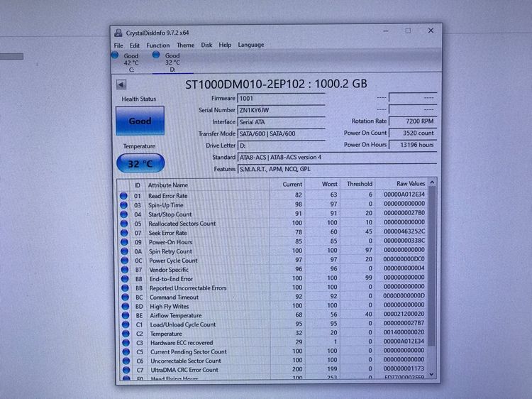Click the previous disk arrow button
This screenshot has width=532, height=399.
pyautogui.click(x=121, y=84)
